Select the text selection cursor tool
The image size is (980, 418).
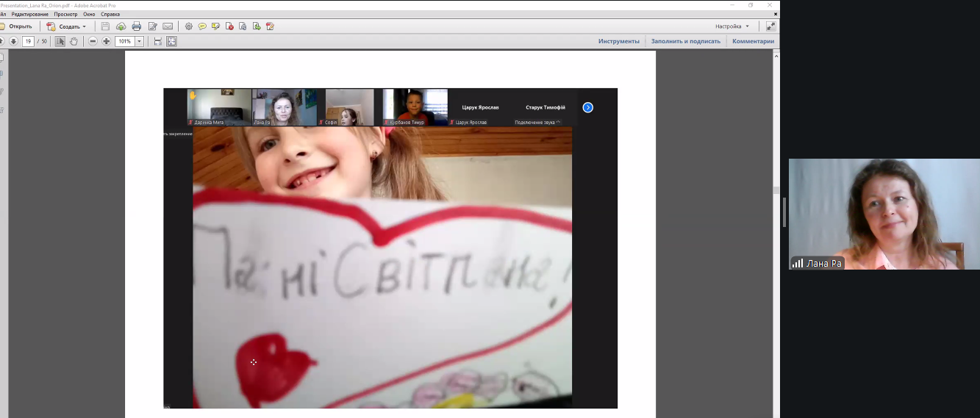point(60,41)
